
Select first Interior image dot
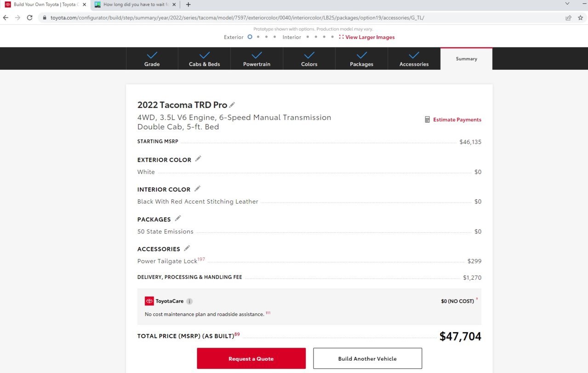308,37
